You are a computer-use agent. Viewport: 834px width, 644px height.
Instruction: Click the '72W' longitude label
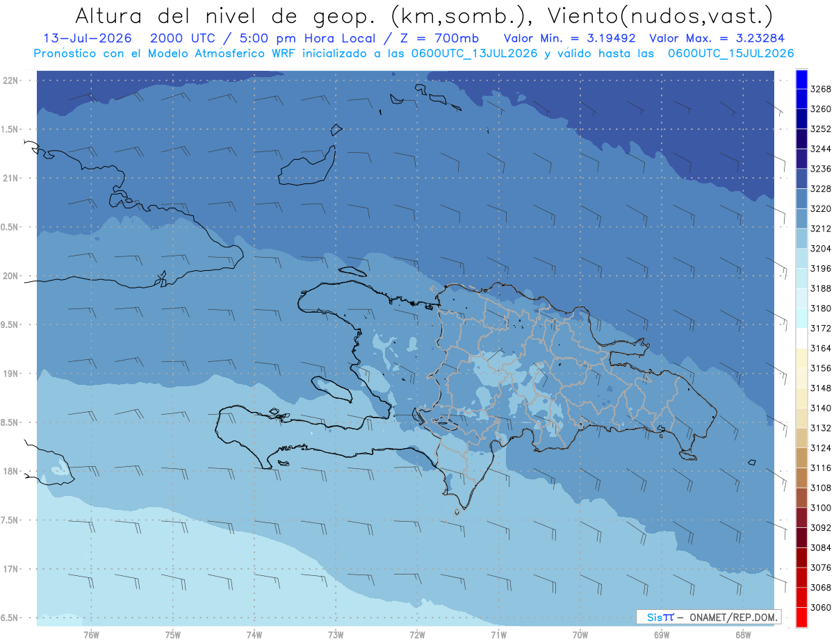pos(417,634)
